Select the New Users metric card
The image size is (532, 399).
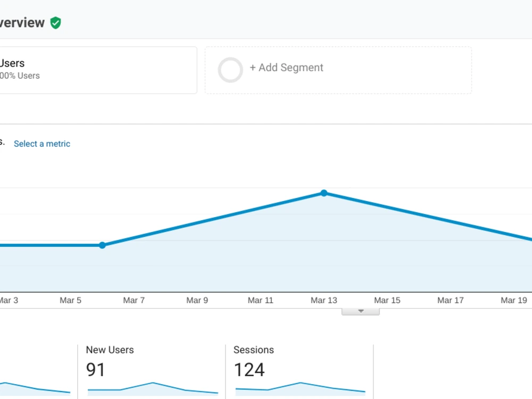pyautogui.click(x=151, y=371)
